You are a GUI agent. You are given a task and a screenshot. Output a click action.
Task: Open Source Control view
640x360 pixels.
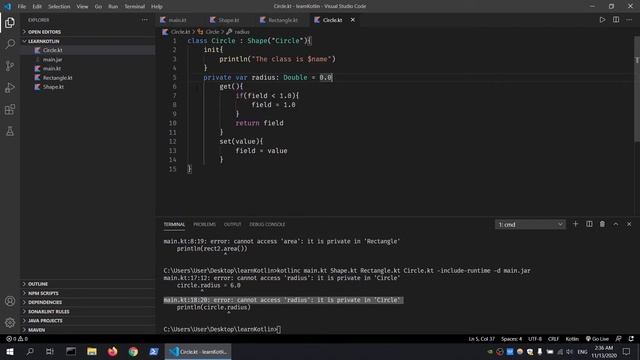(10, 66)
